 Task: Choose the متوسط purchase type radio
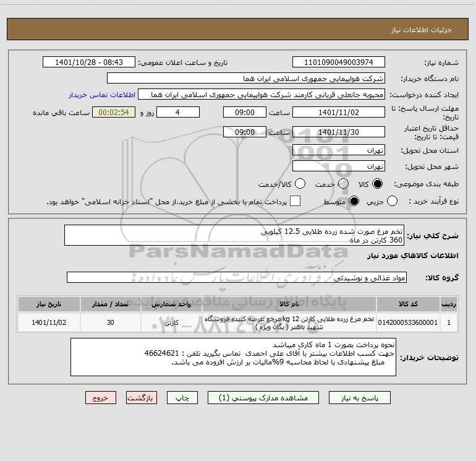point(354,201)
